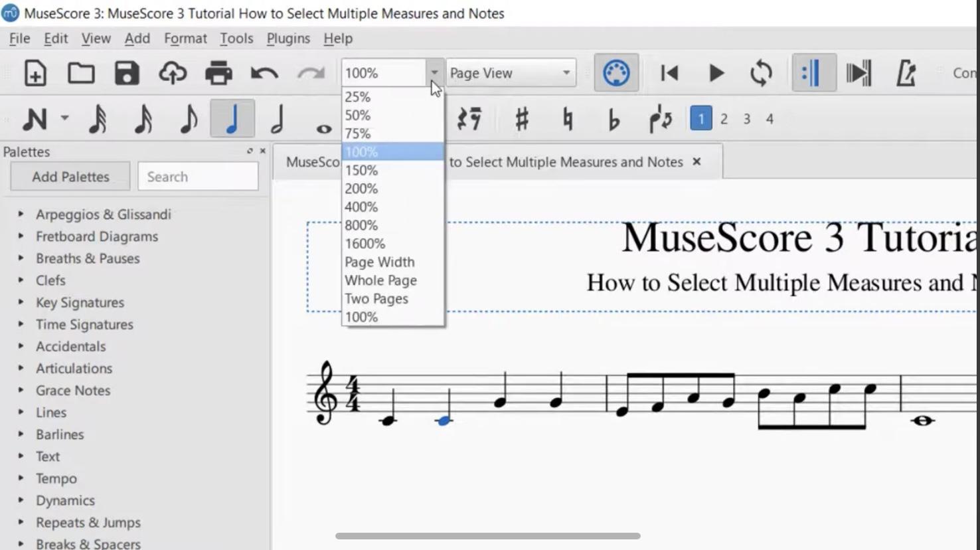Viewport: 980px width, 550px height.
Task: Open the Add menu
Action: pyautogui.click(x=137, y=39)
